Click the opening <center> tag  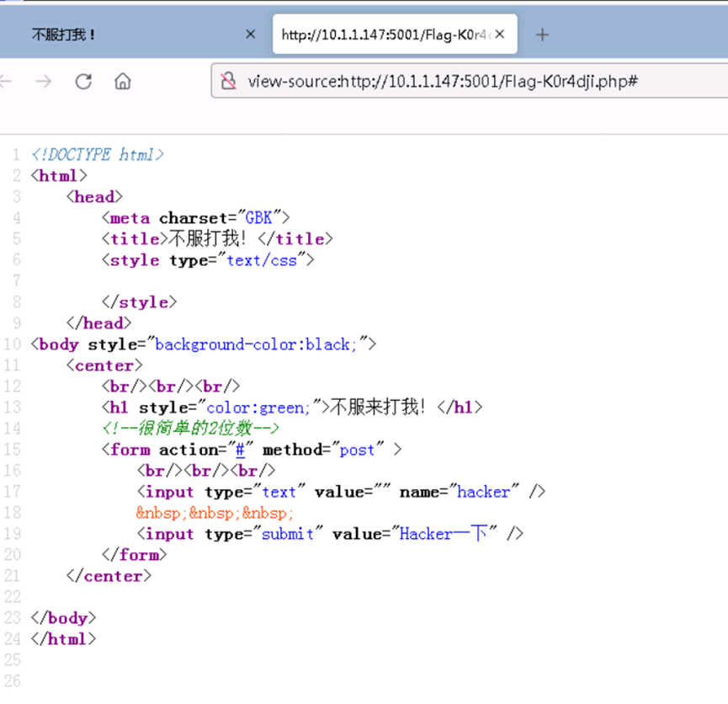[104, 365]
